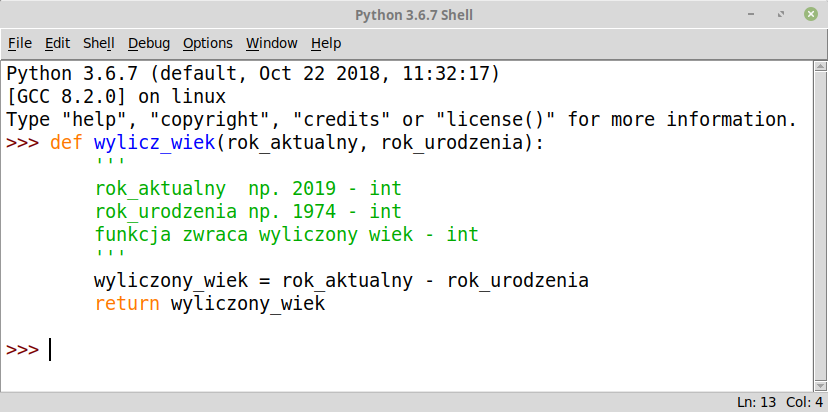Click 'Ln: 13' in status bar
The width and height of the screenshot is (828, 412).
tap(757, 402)
